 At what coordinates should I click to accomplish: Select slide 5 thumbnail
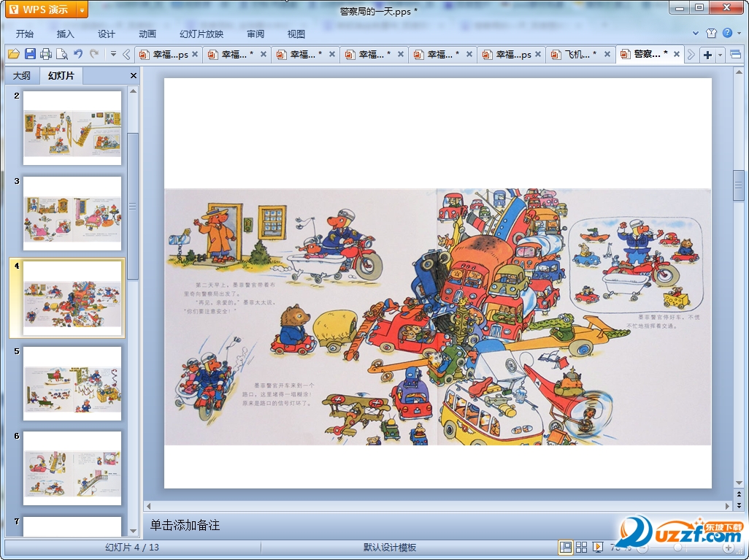[72, 383]
